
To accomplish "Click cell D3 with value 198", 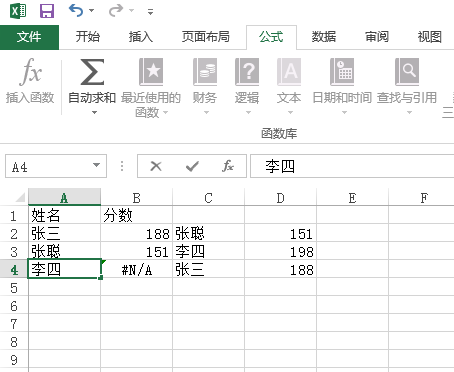I will (x=280, y=251).
